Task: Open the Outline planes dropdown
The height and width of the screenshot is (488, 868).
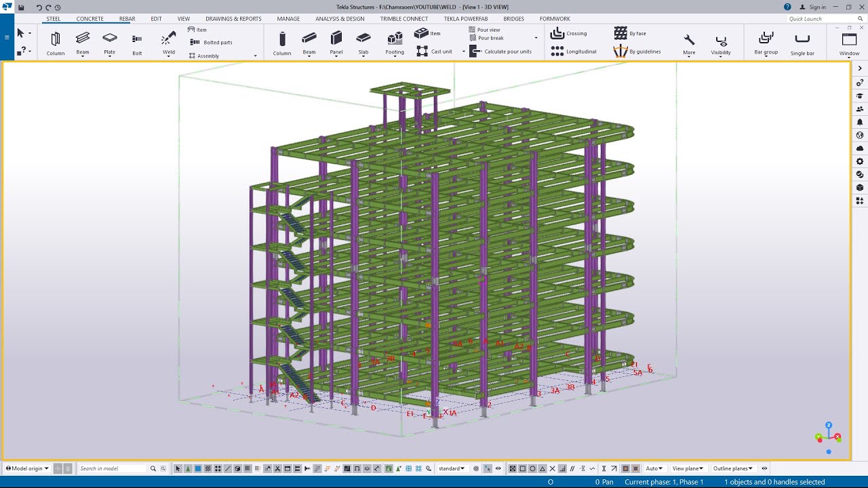Action: point(733,468)
